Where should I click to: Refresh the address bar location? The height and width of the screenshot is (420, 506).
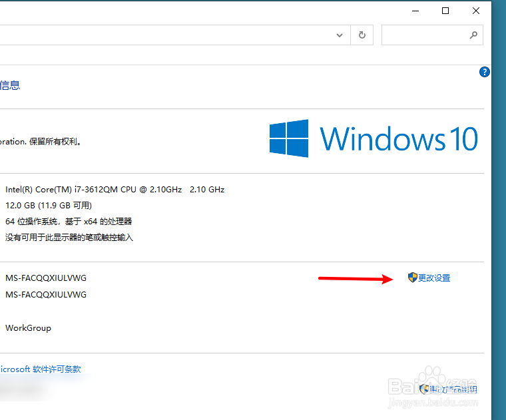[x=362, y=35]
